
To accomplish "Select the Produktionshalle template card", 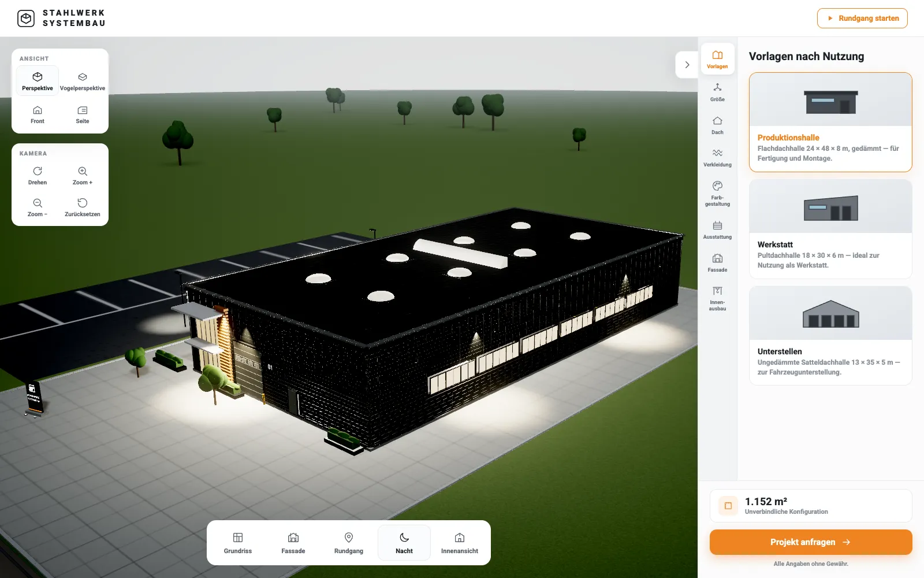I will [x=830, y=122].
